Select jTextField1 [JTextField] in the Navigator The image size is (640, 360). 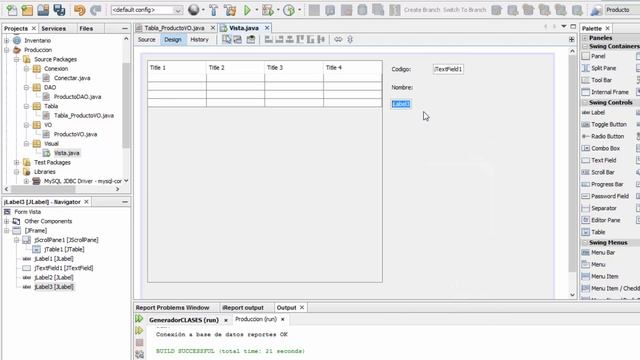point(64,268)
